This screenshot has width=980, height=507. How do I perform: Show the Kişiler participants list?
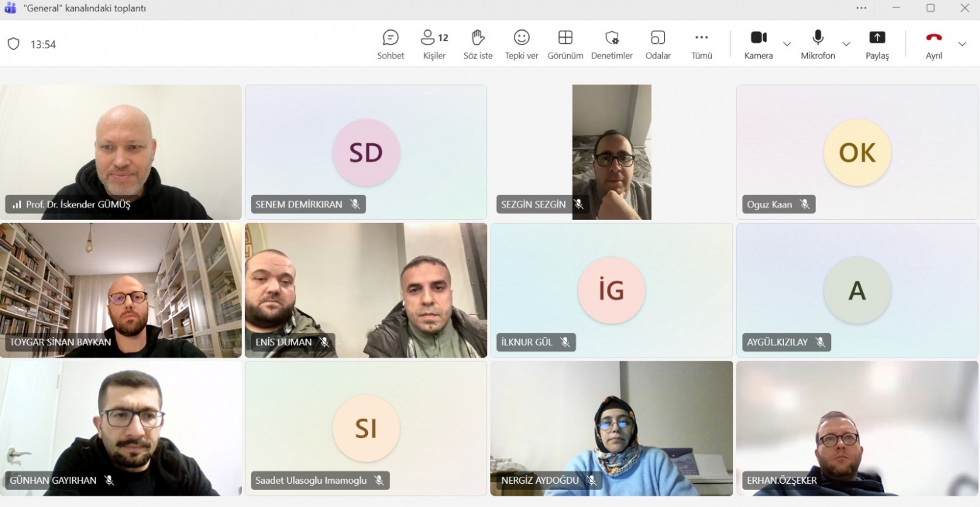[434, 44]
